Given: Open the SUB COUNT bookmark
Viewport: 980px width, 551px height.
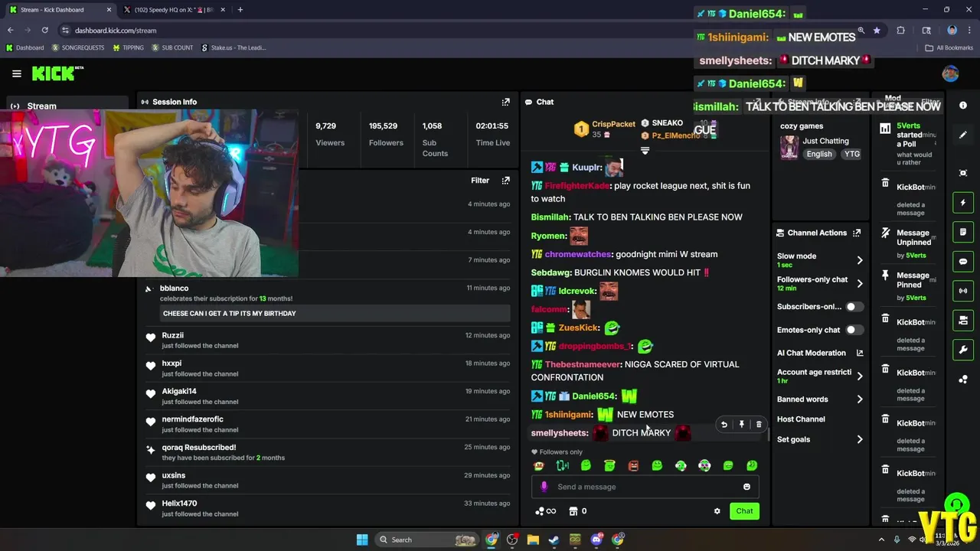Looking at the screenshot, I should click(172, 47).
